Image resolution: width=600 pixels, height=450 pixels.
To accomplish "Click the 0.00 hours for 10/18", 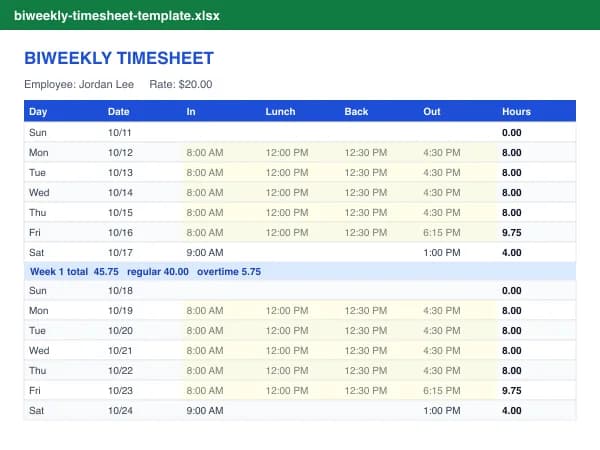I will pos(512,290).
